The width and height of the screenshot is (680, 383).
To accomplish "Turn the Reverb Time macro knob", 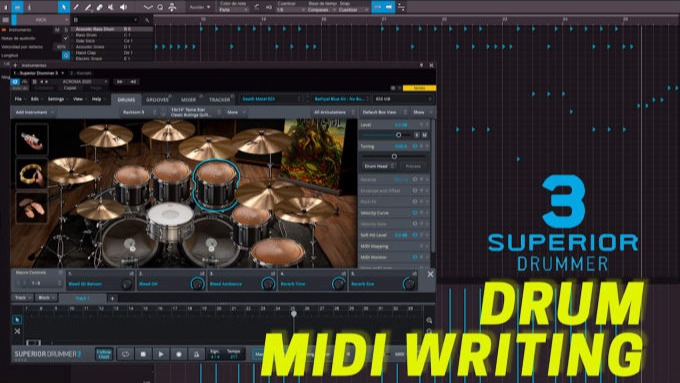I will pyautogui.click(x=338, y=284).
